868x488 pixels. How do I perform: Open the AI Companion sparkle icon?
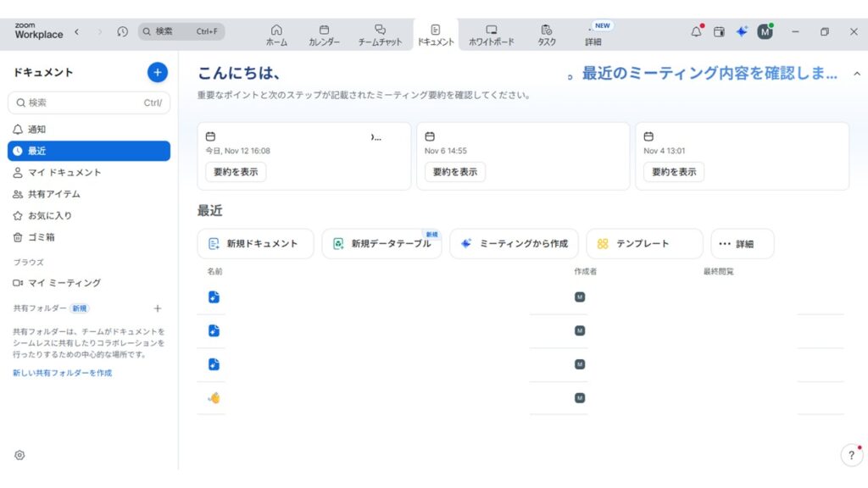[x=742, y=32]
